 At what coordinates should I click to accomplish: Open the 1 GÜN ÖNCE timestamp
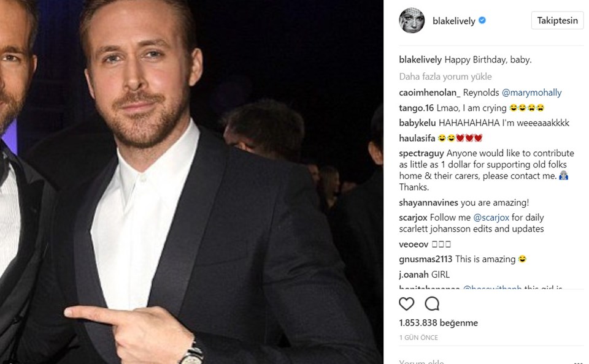click(x=418, y=338)
